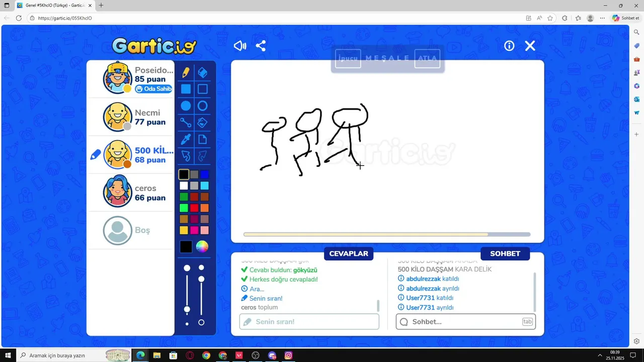Image resolution: width=644 pixels, height=362 pixels.
Task: Activate the eyedropper color picker tool
Action: pyautogui.click(x=186, y=139)
